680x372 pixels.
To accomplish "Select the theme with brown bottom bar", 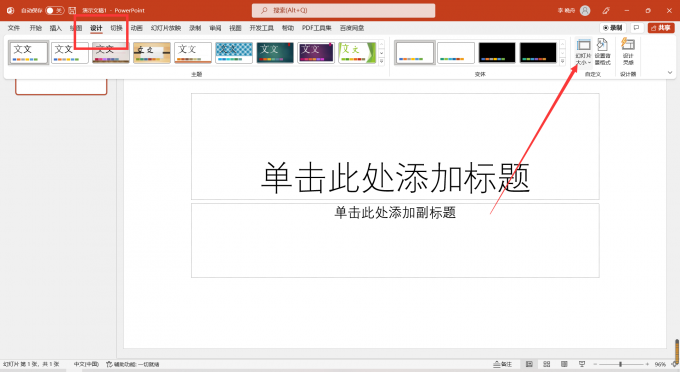I will (x=111, y=52).
